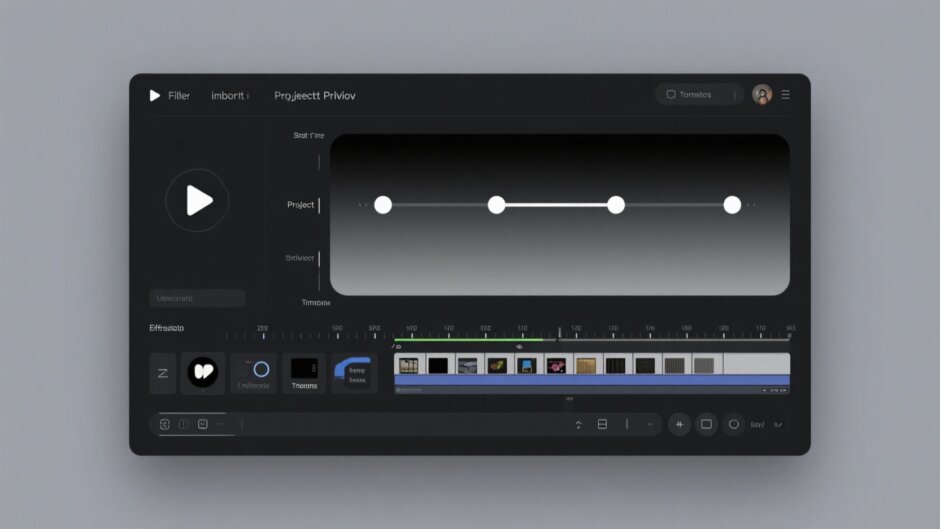Screen dimensions: 940x529
Task: Click the smiley square icon in bottom toolbar
Action: (x=203, y=424)
